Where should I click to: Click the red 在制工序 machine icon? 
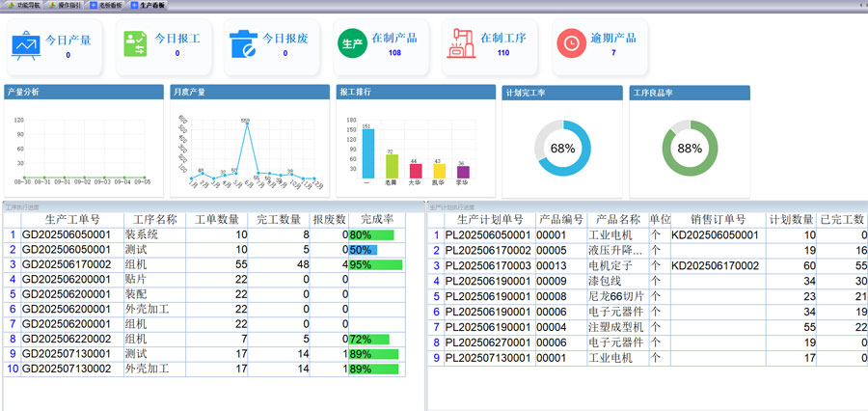click(x=460, y=44)
